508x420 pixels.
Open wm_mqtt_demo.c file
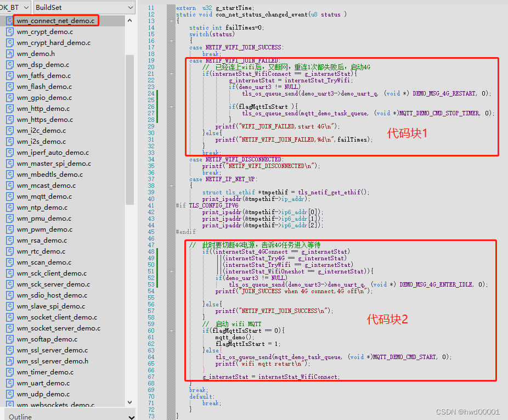point(44,197)
